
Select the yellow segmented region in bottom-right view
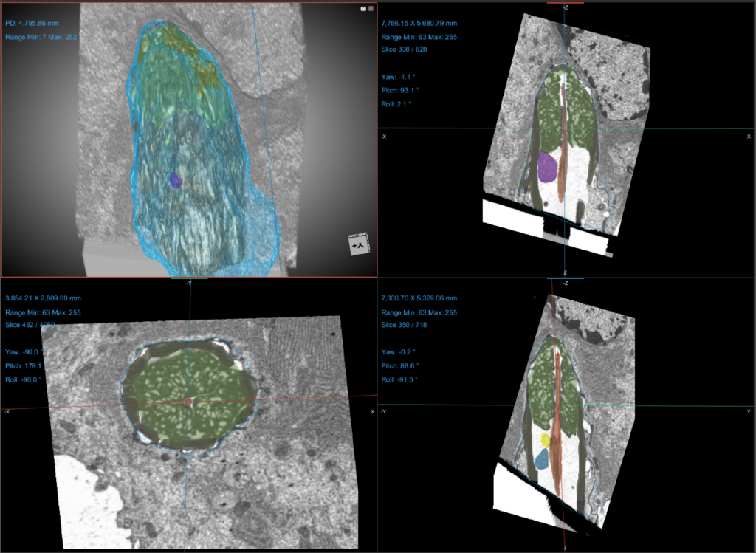546,440
